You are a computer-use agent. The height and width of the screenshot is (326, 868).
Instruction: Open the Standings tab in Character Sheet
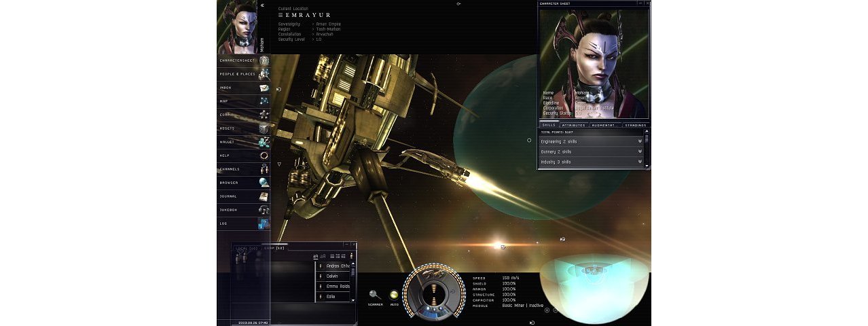(x=634, y=125)
